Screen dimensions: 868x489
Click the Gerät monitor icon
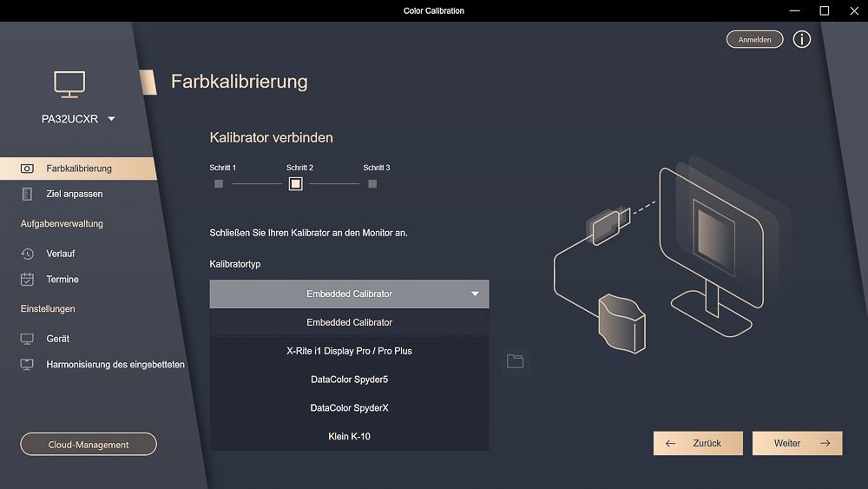click(27, 339)
